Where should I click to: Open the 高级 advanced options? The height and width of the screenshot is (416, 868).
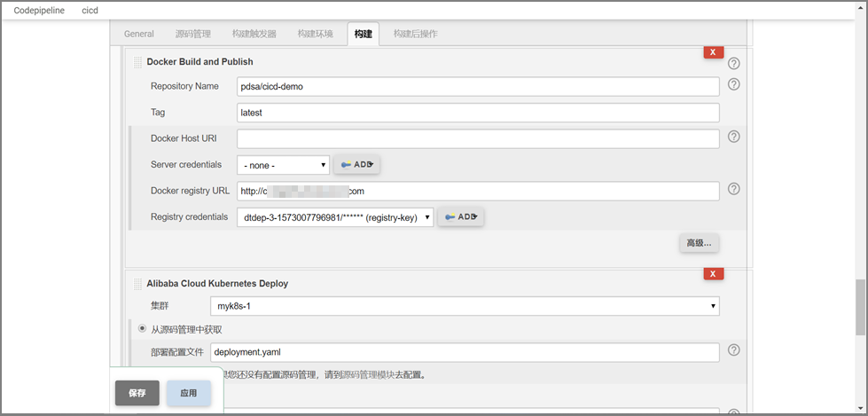pyautogui.click(x=699, y=243)
